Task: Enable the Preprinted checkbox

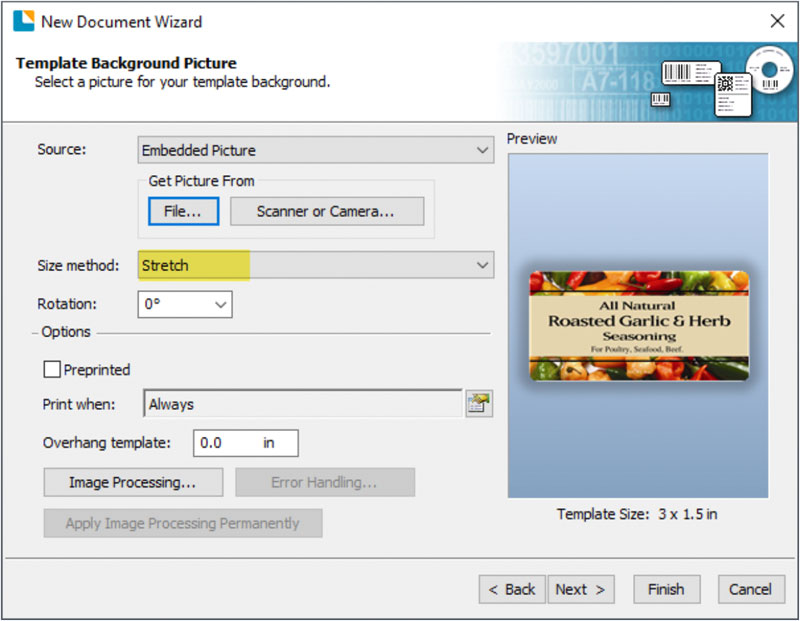Action: click(x=52, y=369)
